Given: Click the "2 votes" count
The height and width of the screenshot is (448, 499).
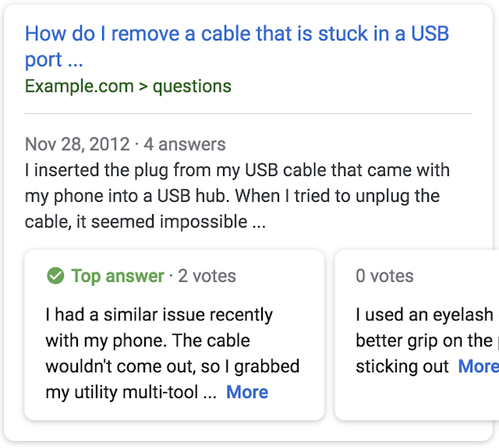Looking at the screenshot, I should click(207, 276).
